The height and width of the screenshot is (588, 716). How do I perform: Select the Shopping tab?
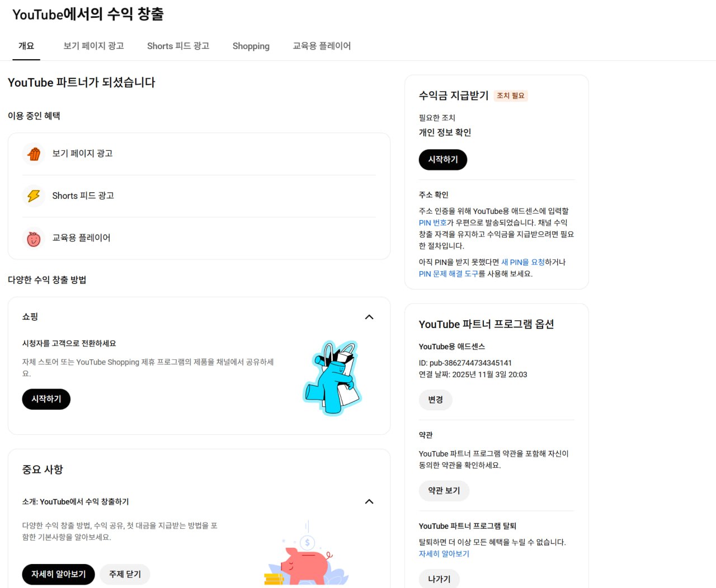pyautogui.click(x=251, y=46)
